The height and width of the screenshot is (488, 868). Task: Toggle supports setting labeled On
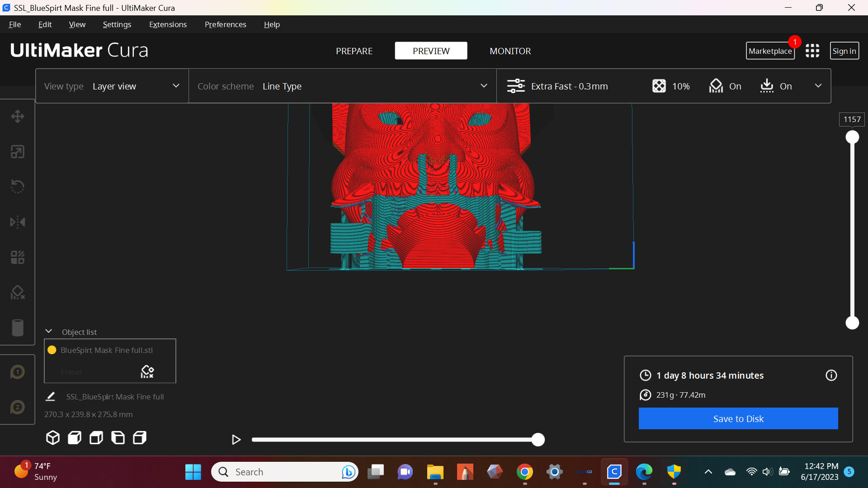click(725, 86)
